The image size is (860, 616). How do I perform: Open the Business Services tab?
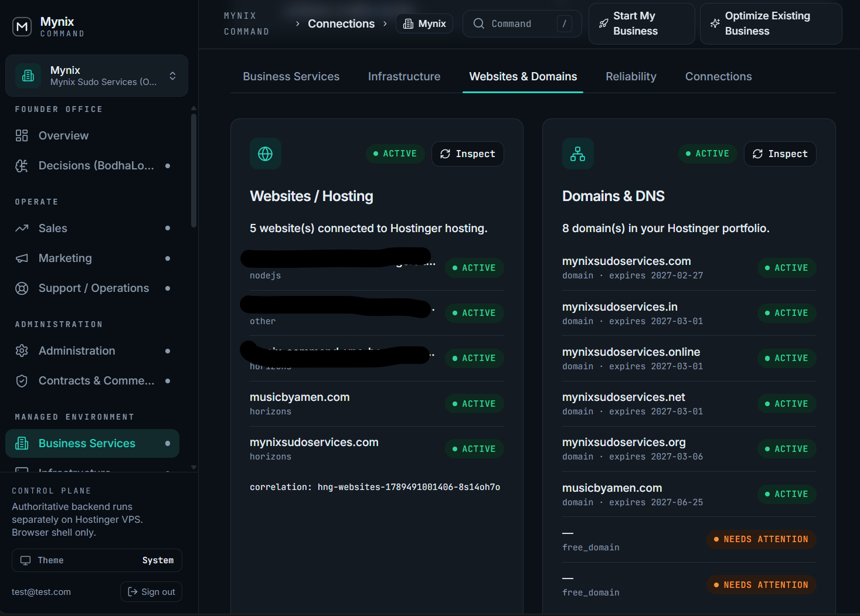291,76
